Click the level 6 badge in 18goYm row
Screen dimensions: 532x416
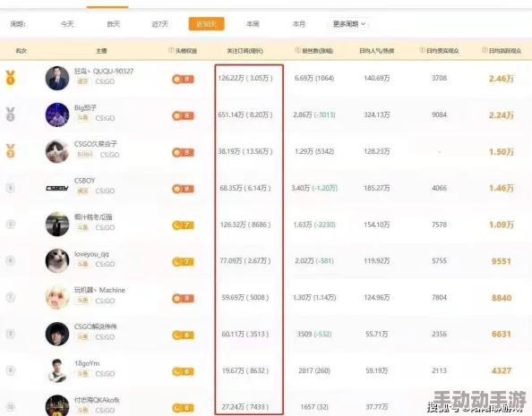183,371
